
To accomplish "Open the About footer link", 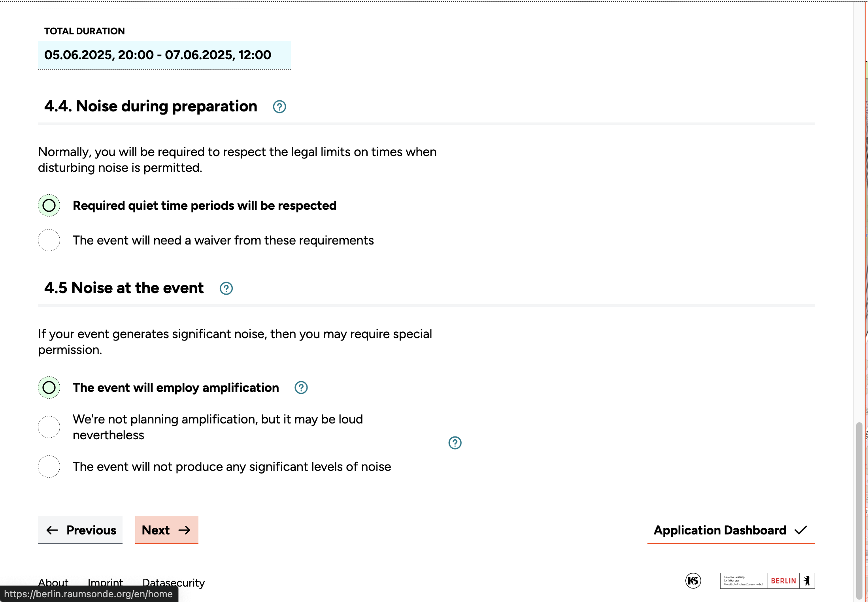I will pos(53,582).
